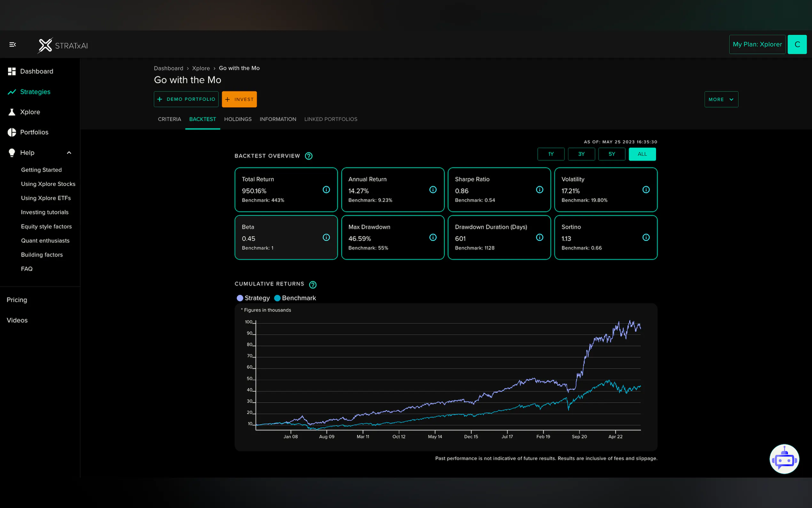812x508 pixels.
Task: Open the MORE dropdown menu
Action: tap(721, 99)
